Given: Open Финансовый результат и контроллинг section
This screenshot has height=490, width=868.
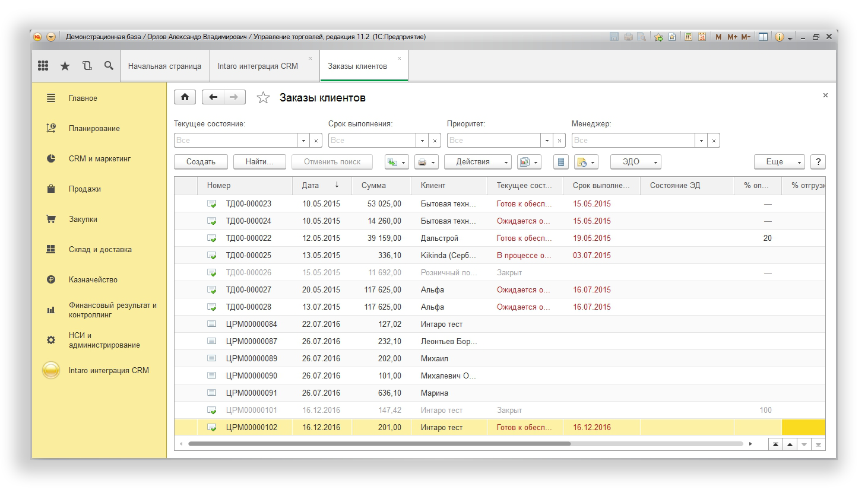Looking at the screenshot, I should [99, 310].
